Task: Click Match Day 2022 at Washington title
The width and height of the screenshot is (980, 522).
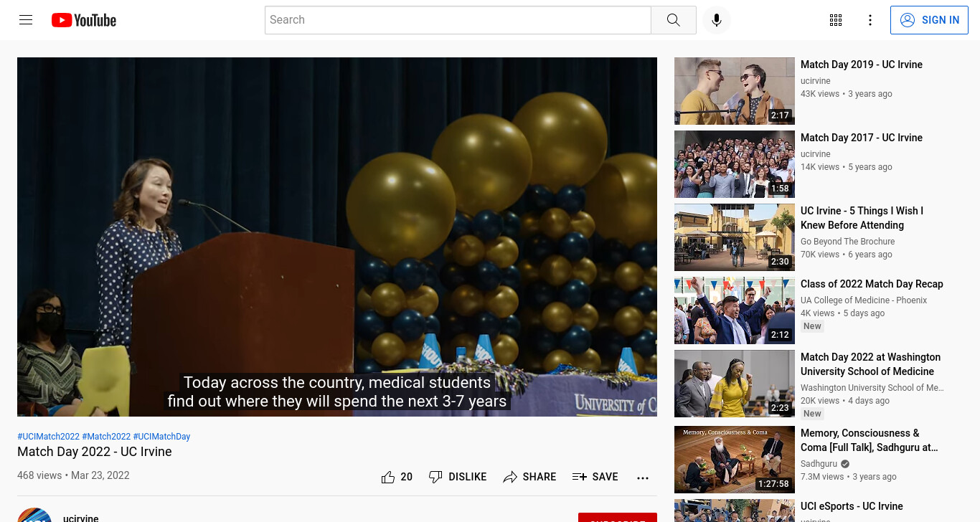Action: click(870, 364)
